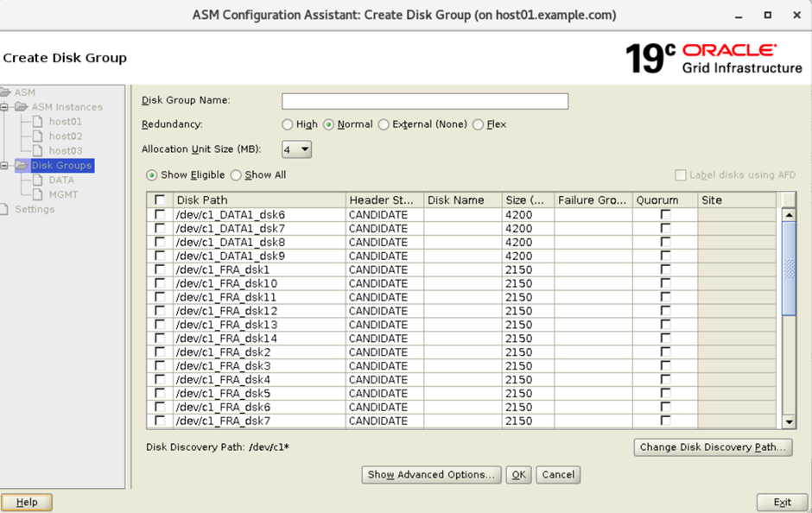The height and width of the screenshot is (513, 812).
Task: Click the disk list scroll-down arrow
Action: [x=789, y=422]
